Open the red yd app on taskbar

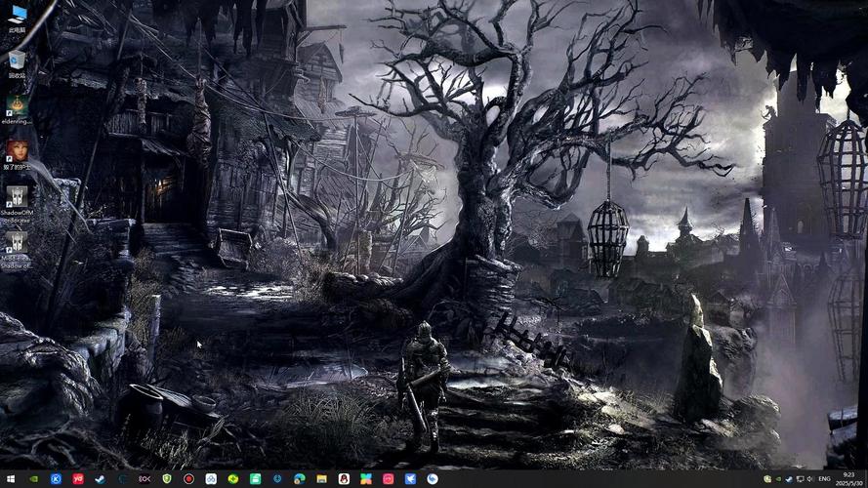click(78, 478)
